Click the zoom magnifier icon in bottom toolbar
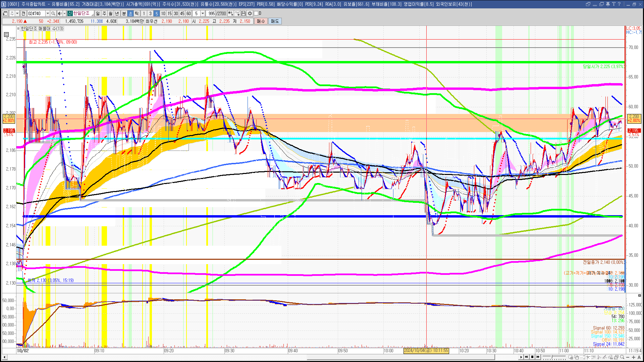The width and height of the screenshot is (644, 362). [622, 357]
